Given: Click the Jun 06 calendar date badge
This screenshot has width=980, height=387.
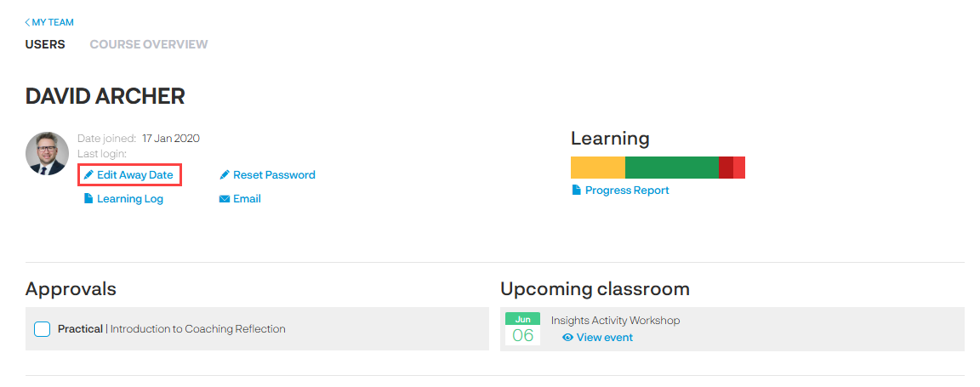Looking at the screenshot, I should [x=522, y=329].
